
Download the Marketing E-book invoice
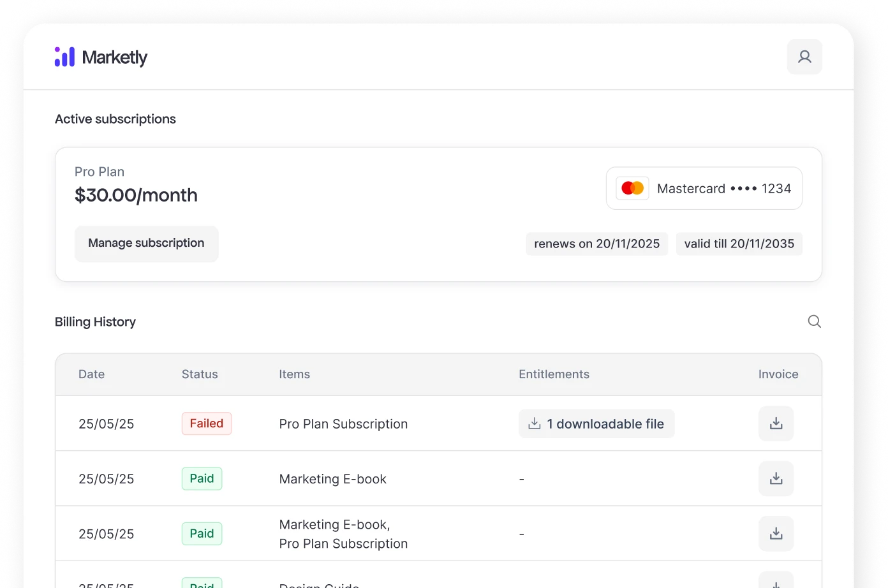click(776, 478)
